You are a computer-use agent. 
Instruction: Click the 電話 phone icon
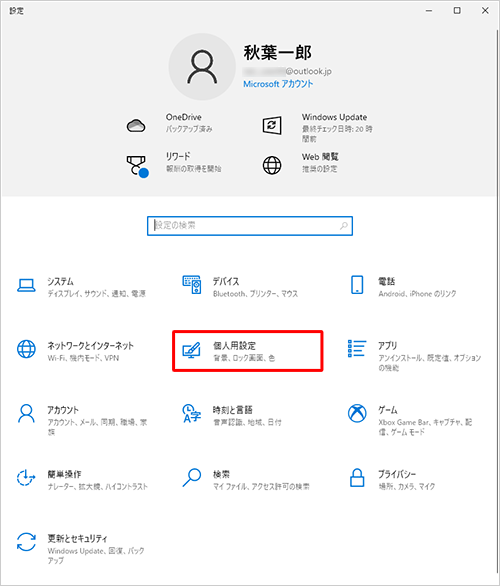point(357,285)
